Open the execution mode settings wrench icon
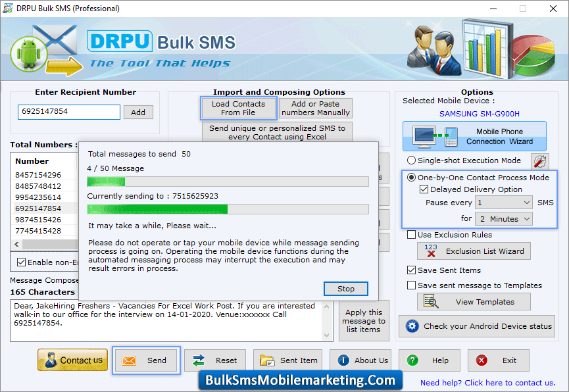The image size is (569, 392). [x=539, y=161]
